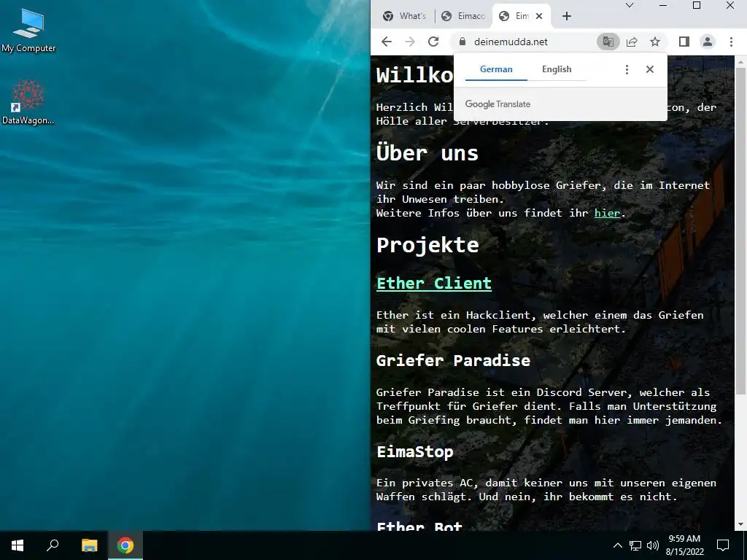747x560 pixels.
Task: Click the 'Projekte' heading
Action: point(427,245)
